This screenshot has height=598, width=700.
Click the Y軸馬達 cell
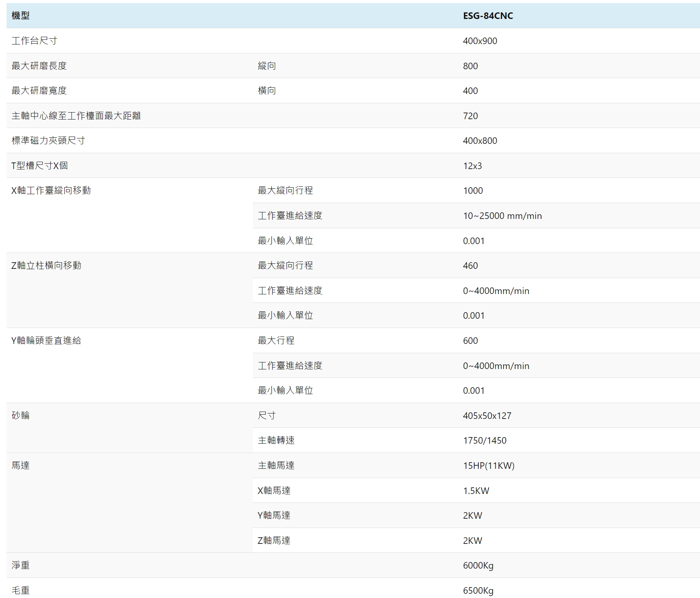click(x=274, y=515)
